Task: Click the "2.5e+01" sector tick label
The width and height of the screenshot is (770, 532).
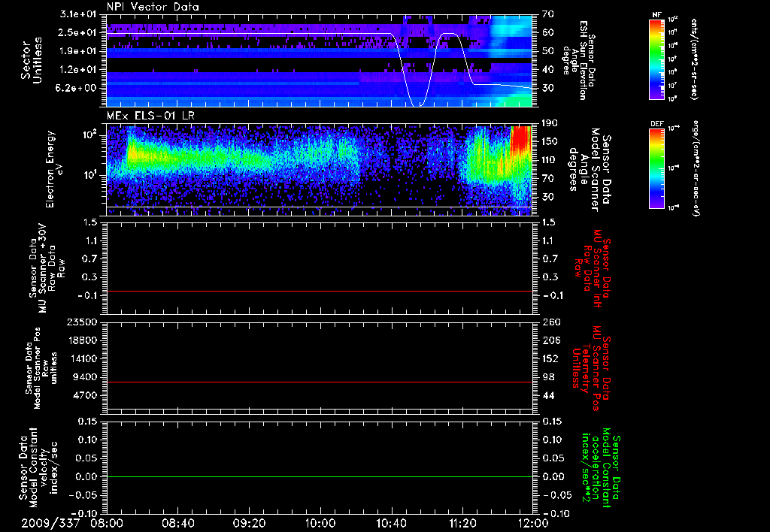Action: pos(77,32)
